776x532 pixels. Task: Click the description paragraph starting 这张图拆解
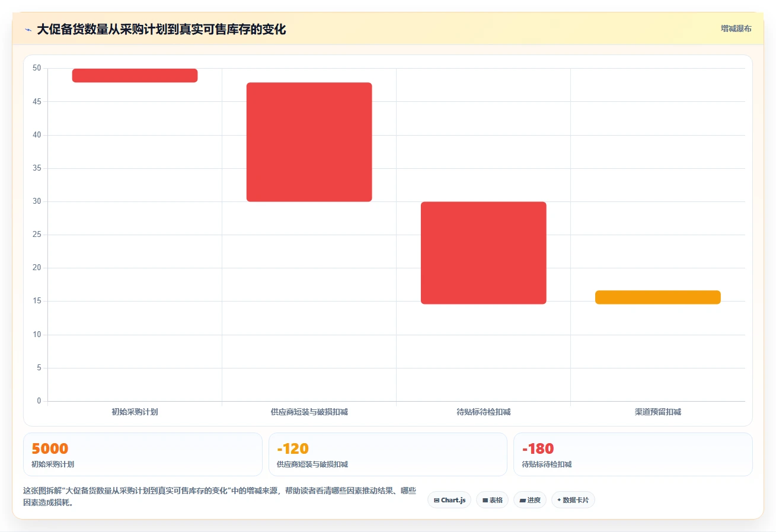click(219, 496)
